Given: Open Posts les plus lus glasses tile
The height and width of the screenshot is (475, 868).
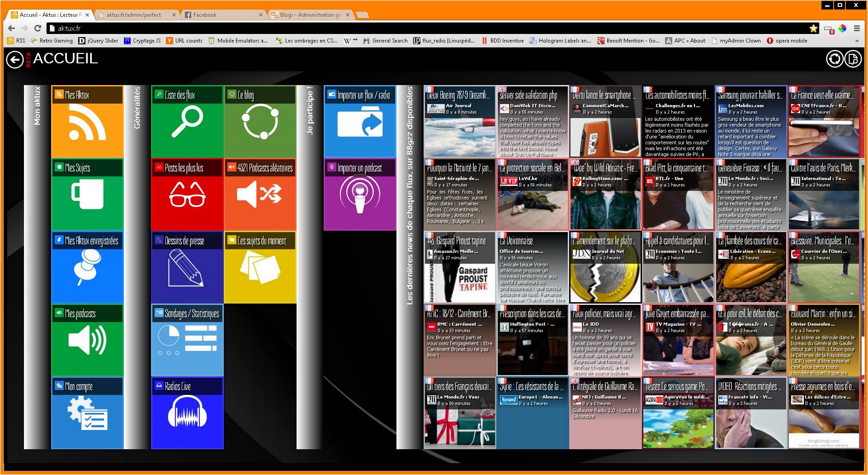Looking at the screenshot, I should tap(187, 194).
